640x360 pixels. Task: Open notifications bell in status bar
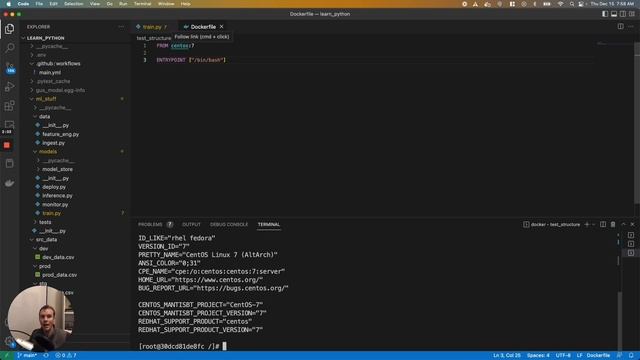point(631,356)
